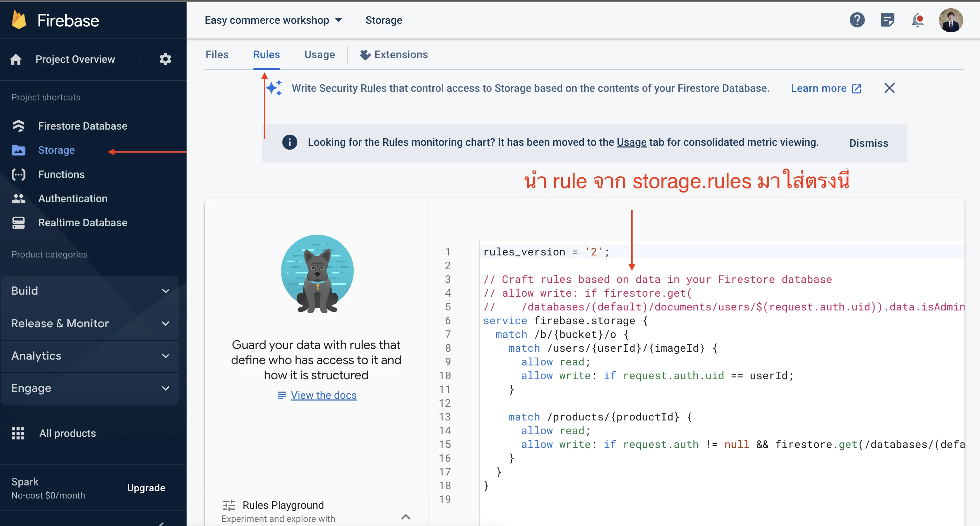The width and height of the screenshot is (980, 526).
Task: Switch to the Usage tab
Action: click(x=320, y=54)
